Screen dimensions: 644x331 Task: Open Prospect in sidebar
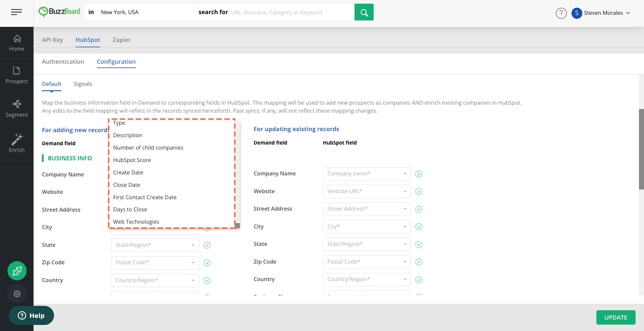(17, 75)
